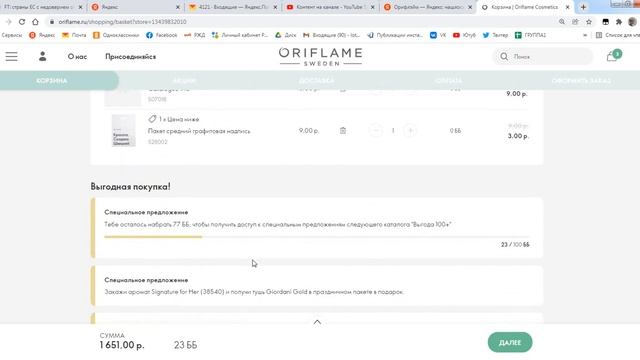The image size is (640, 360).
Task: Open the Яндекс bookmark
Action: [42, 35]
